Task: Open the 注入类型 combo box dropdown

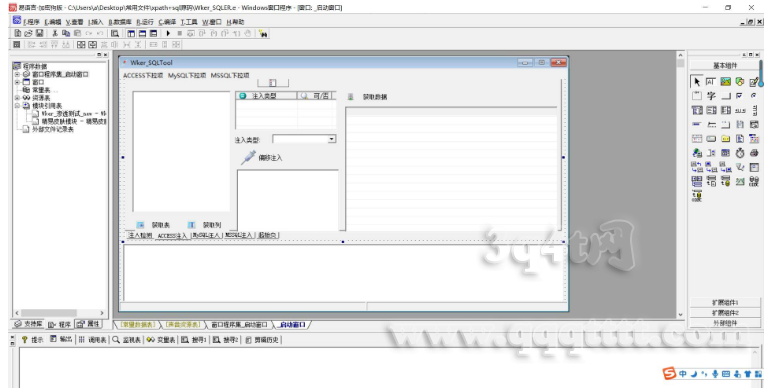Action: click(x=332, y=139)
